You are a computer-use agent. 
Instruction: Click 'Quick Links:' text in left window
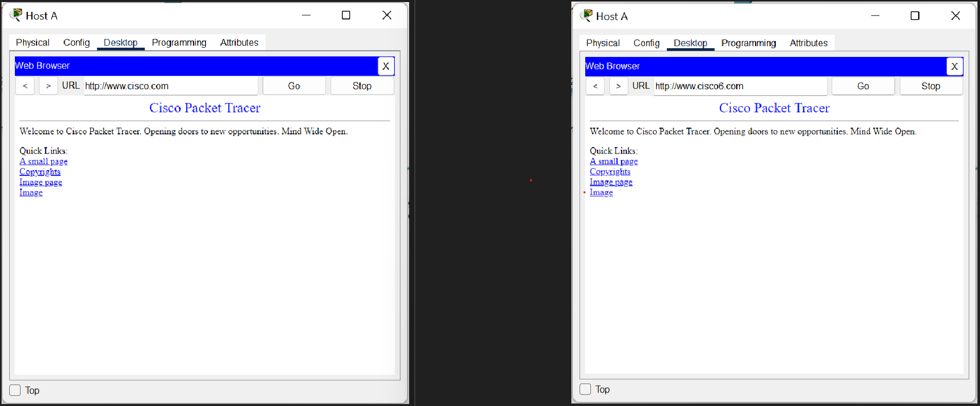[44, 151]
